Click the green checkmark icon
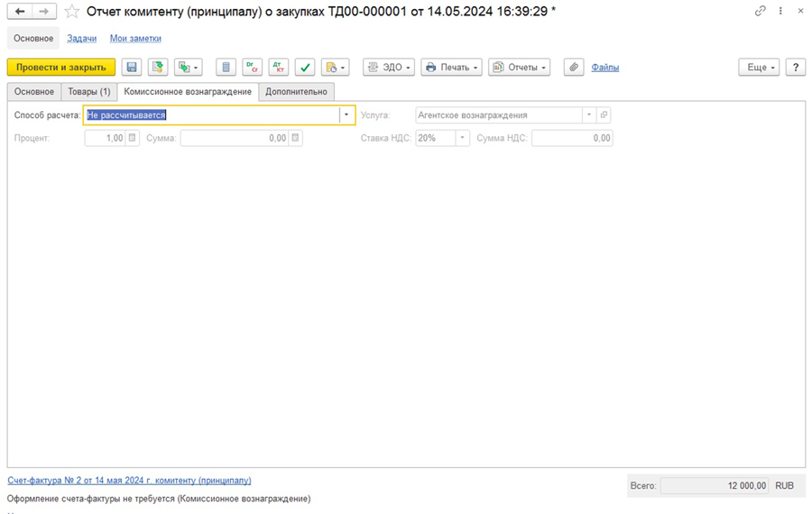812x514 pixels. (306, 68)
